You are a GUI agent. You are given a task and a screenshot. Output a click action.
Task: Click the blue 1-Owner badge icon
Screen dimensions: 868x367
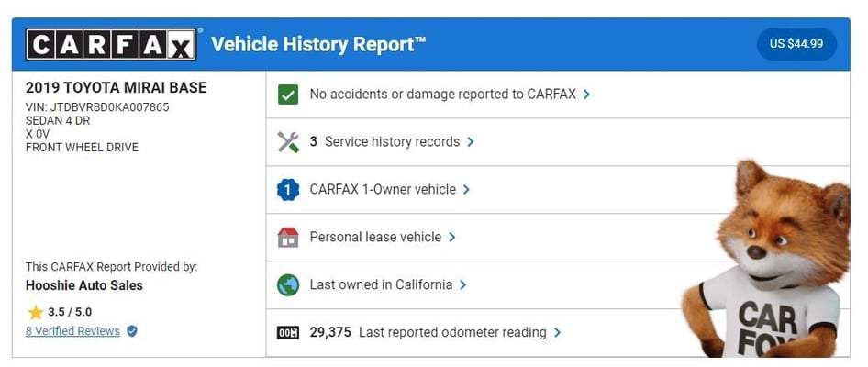coord(288,190)
